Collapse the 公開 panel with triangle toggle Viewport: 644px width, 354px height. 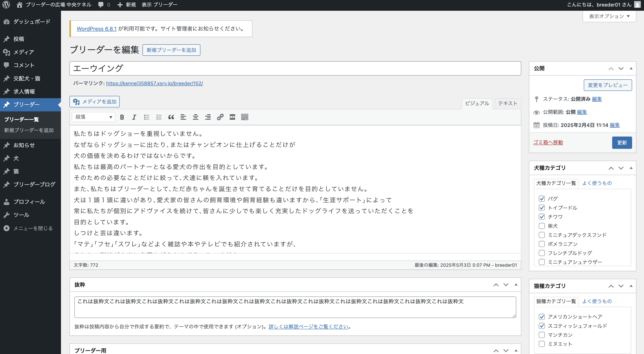click(x=631, y=68)
